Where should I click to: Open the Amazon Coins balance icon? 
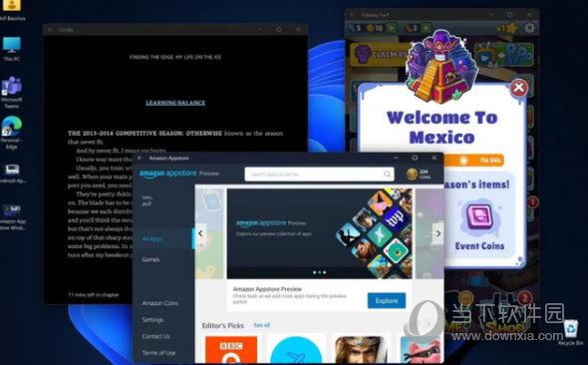[x=412, y=175]
